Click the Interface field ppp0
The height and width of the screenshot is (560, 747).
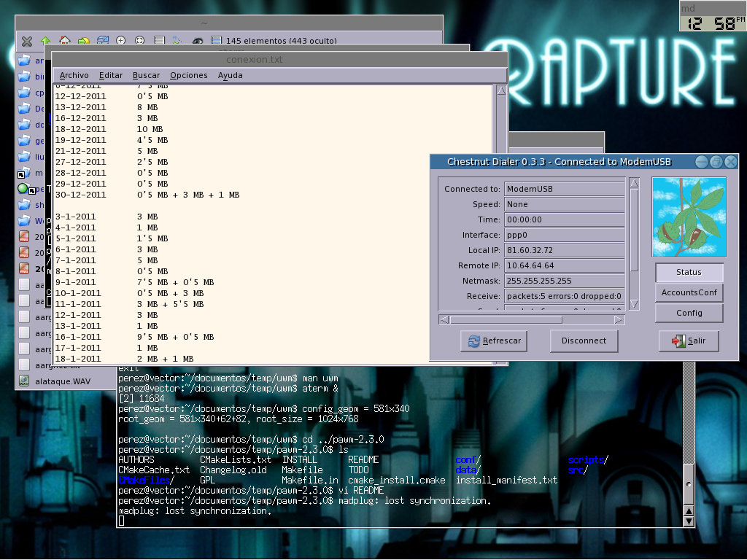[564, 236]
